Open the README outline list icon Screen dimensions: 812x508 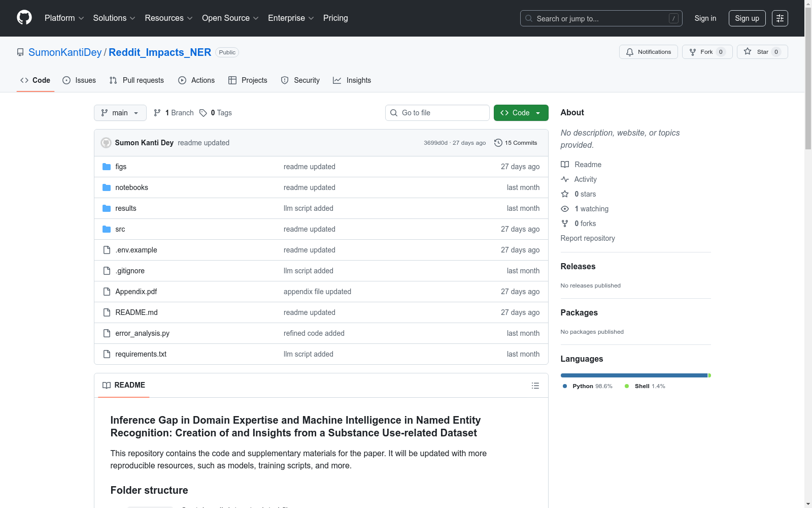(x=535, y=386)
